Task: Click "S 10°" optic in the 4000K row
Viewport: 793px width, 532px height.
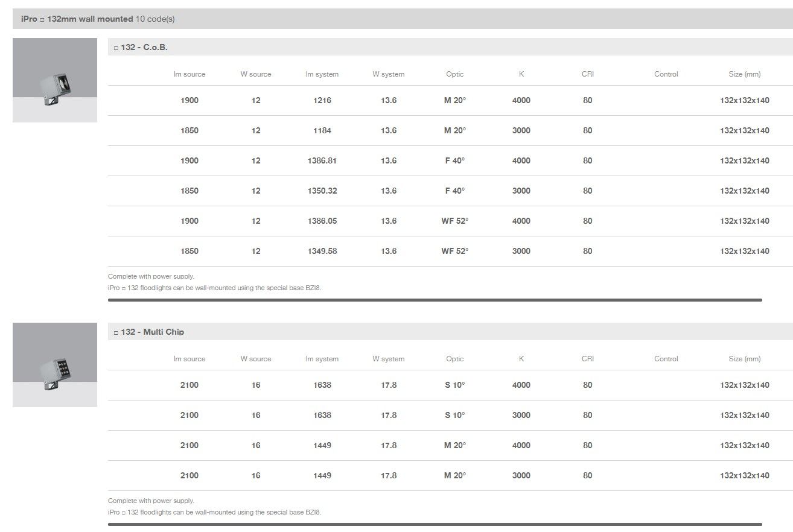Action: (x=455, y=385)
